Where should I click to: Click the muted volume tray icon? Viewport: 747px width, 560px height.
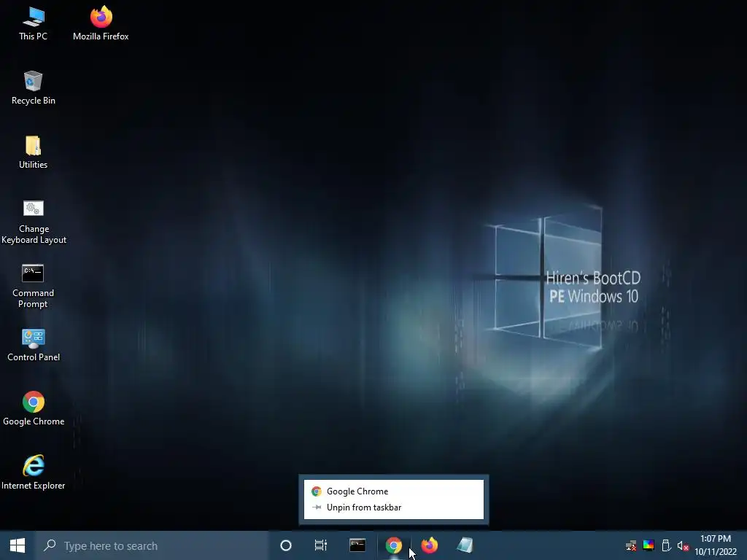pos(683,545)
